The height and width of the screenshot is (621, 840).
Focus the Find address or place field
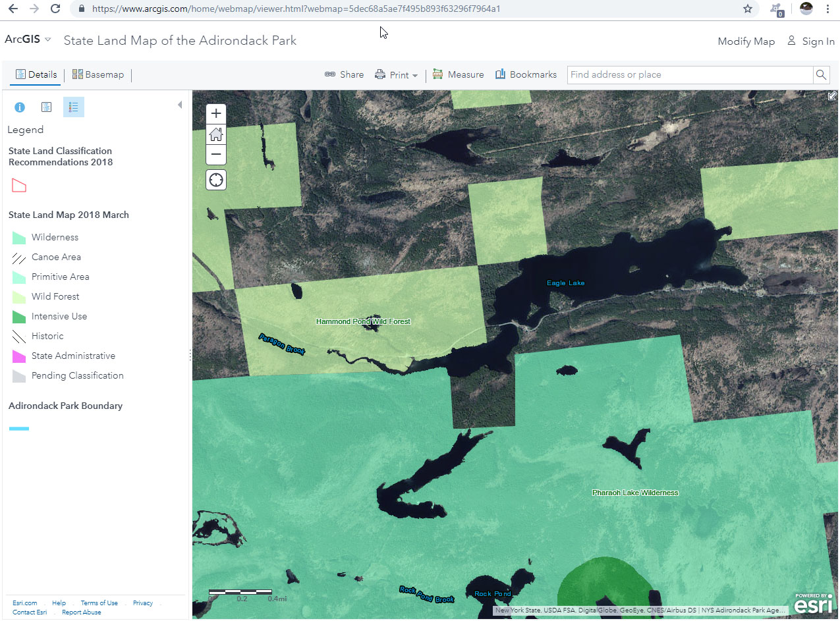(x=690, y=74)
